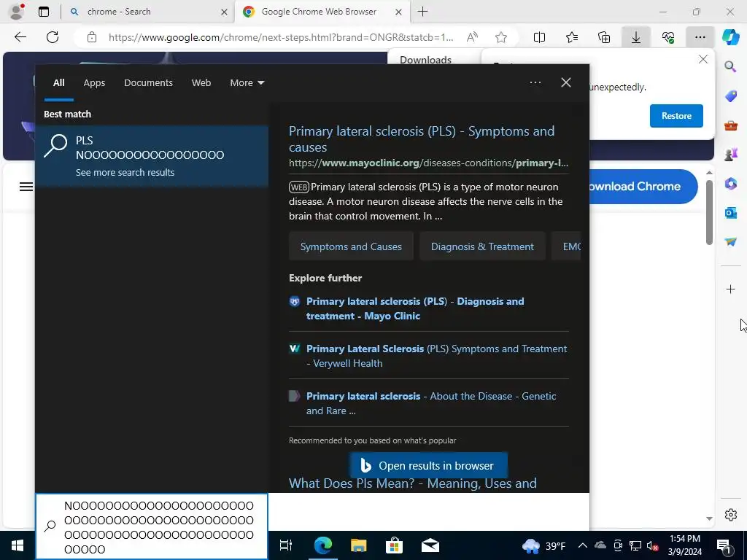Open Edge Settings and more menu

(700, 37)
